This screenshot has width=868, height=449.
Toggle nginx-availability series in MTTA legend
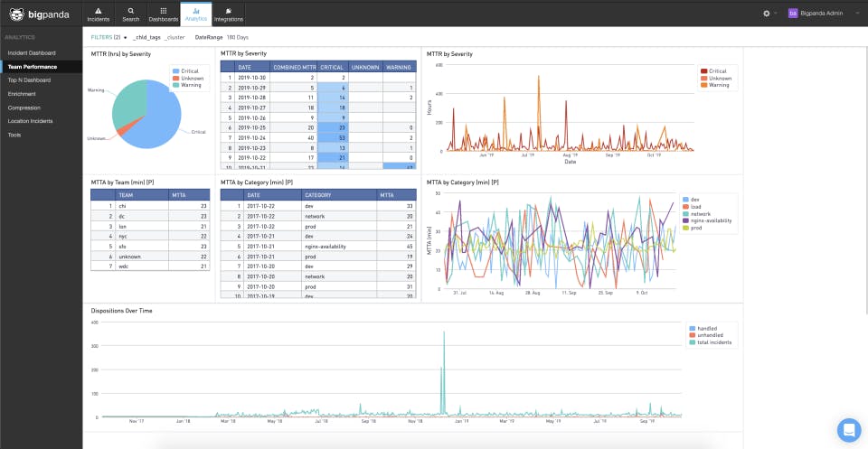click(707, 220)
